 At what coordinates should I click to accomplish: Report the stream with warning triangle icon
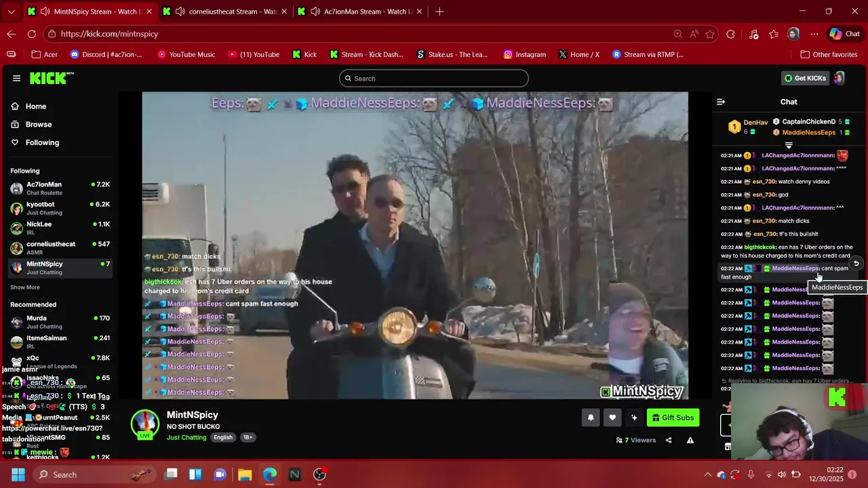tap(690, 440)
